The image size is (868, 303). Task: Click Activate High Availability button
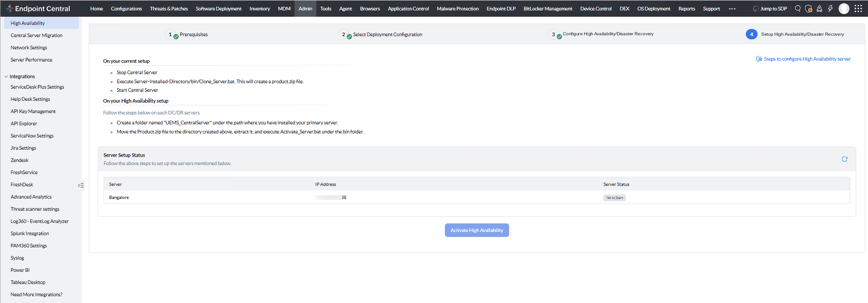[477, 230]
